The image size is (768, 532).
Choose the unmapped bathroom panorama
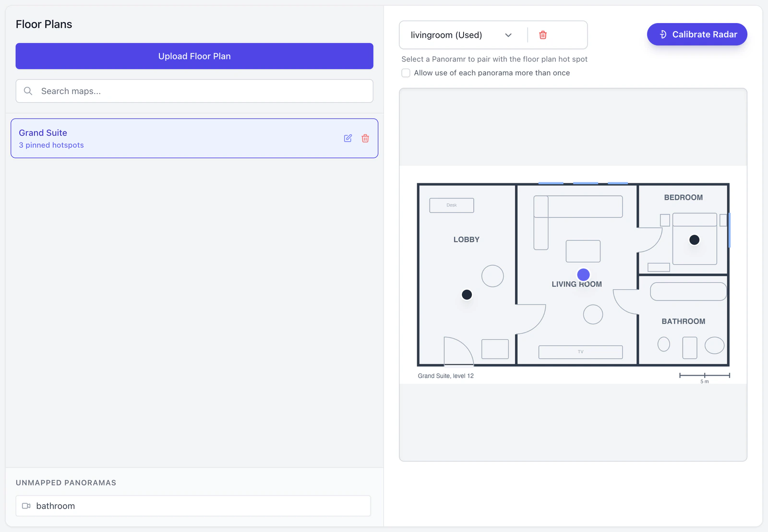click(193, 506)
